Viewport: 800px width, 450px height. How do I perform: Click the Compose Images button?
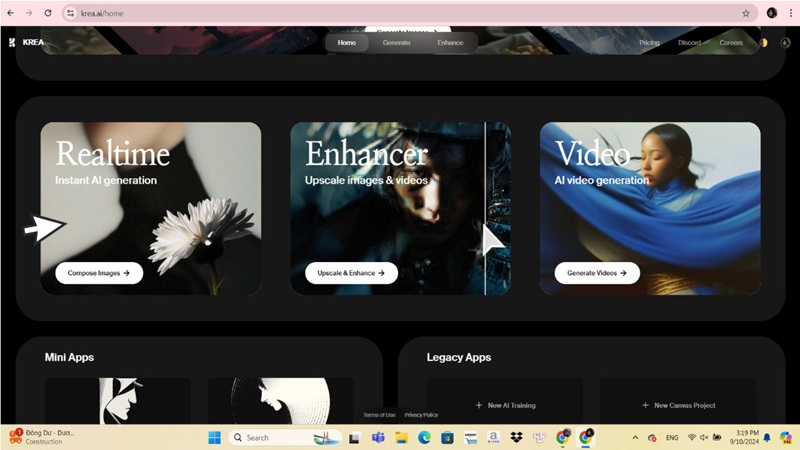click(x=99, y=273)
